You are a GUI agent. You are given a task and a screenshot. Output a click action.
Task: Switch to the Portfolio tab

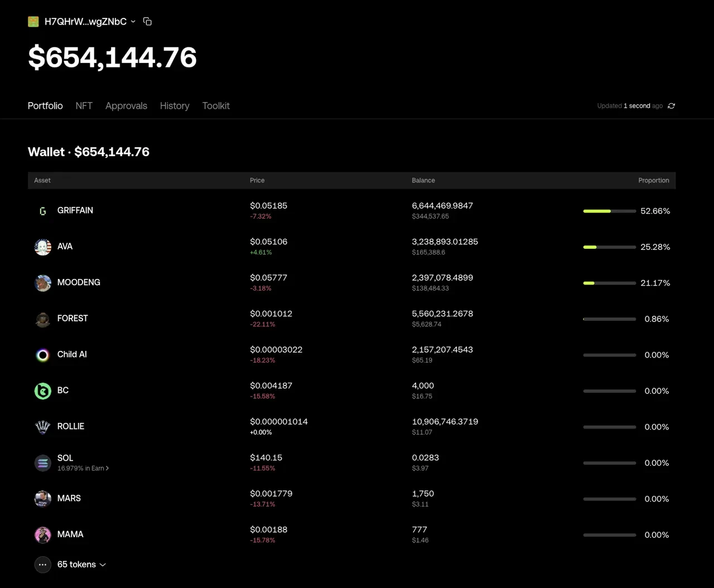45,105
